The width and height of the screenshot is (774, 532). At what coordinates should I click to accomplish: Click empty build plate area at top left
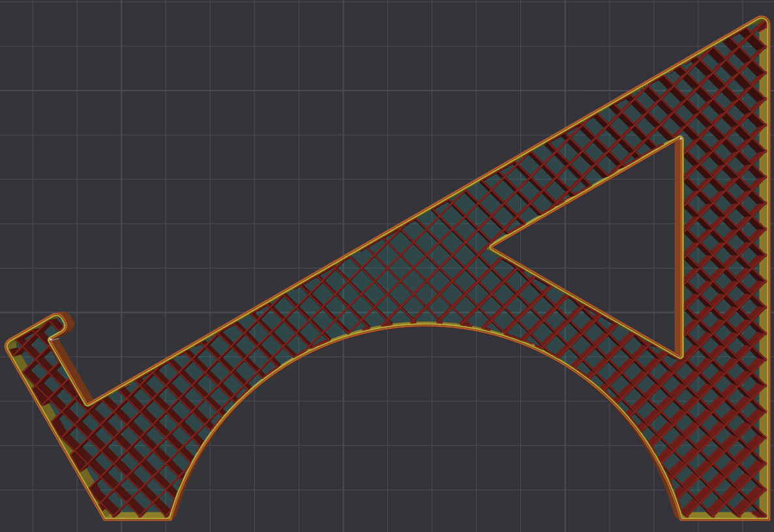pyautogui.click(x=130, y=98)
